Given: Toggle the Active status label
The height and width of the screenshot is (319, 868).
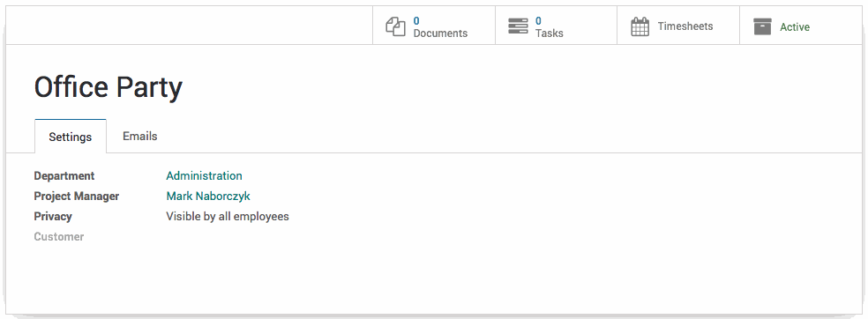Looking at the screenshot, I should [x=795, y=27].
